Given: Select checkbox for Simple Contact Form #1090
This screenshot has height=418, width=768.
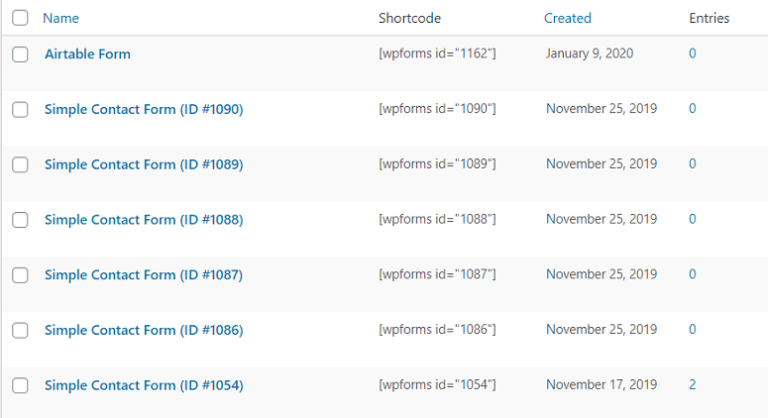Looking at the screenshot, I should pos(20,109).
